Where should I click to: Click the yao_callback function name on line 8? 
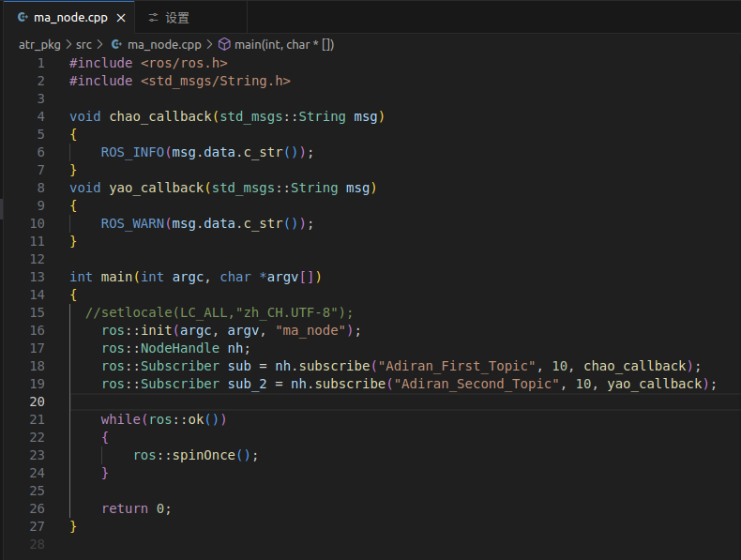click(x=157, y=189)
